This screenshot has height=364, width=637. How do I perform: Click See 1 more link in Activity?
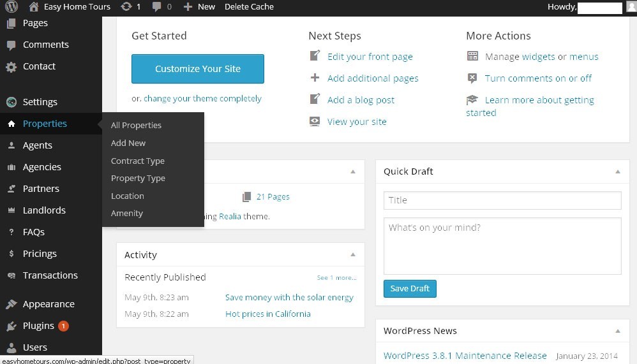click(337, 278)
